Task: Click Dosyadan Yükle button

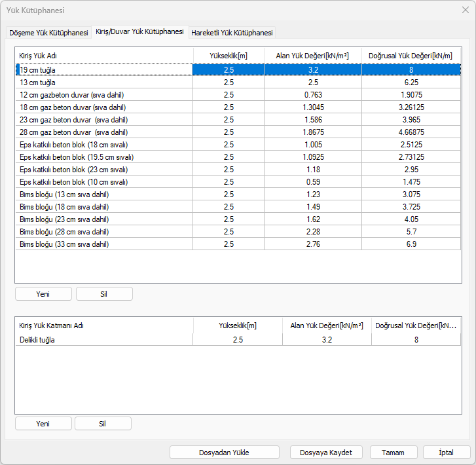Action: click(x=224, y=453)
